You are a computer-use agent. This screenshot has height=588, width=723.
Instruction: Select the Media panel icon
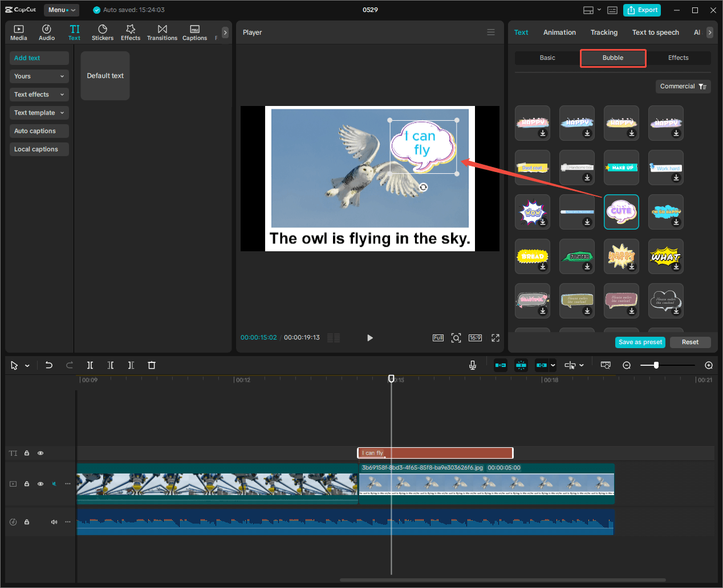coord(19,32)
